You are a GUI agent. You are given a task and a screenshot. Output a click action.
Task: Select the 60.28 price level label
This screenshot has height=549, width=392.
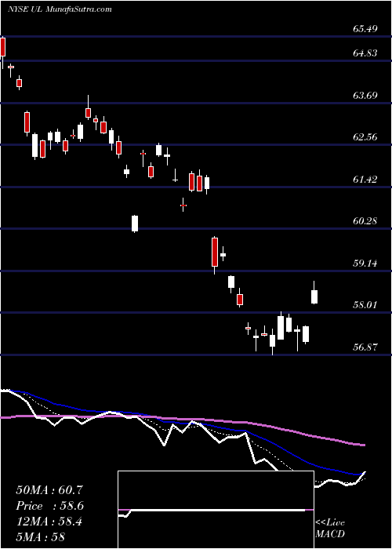[365, 221]
